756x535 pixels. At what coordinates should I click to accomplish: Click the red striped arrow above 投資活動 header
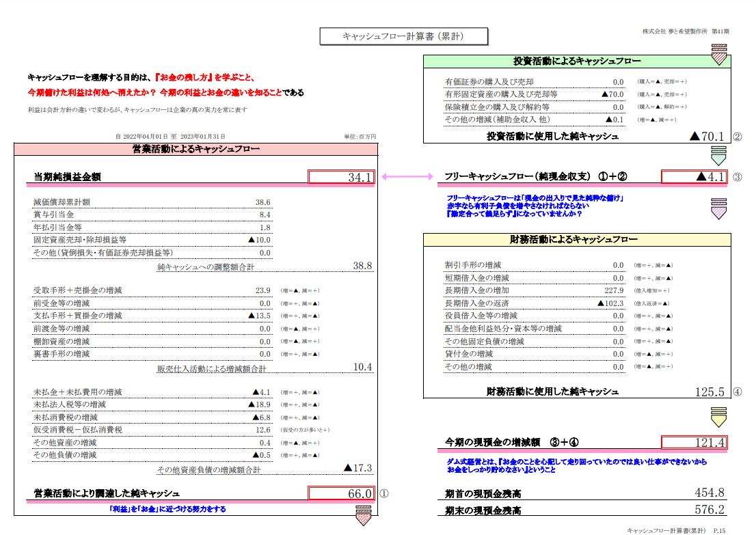(719, 55)
